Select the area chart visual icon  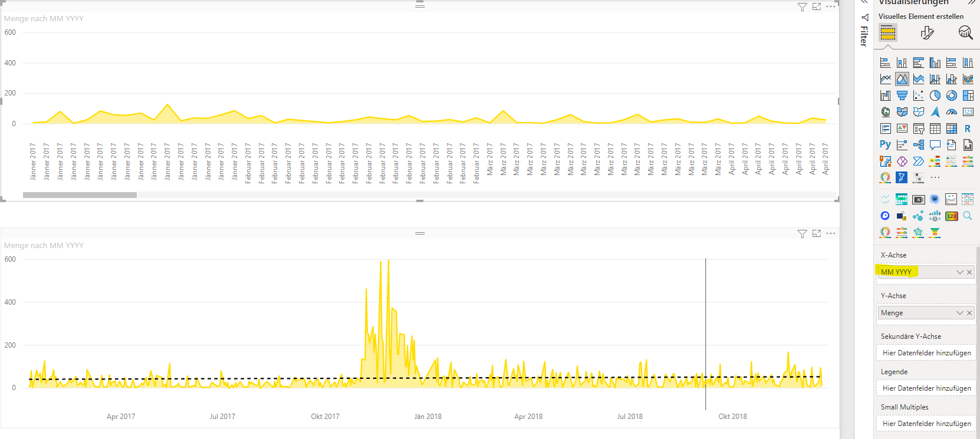(x=902, y=79)
